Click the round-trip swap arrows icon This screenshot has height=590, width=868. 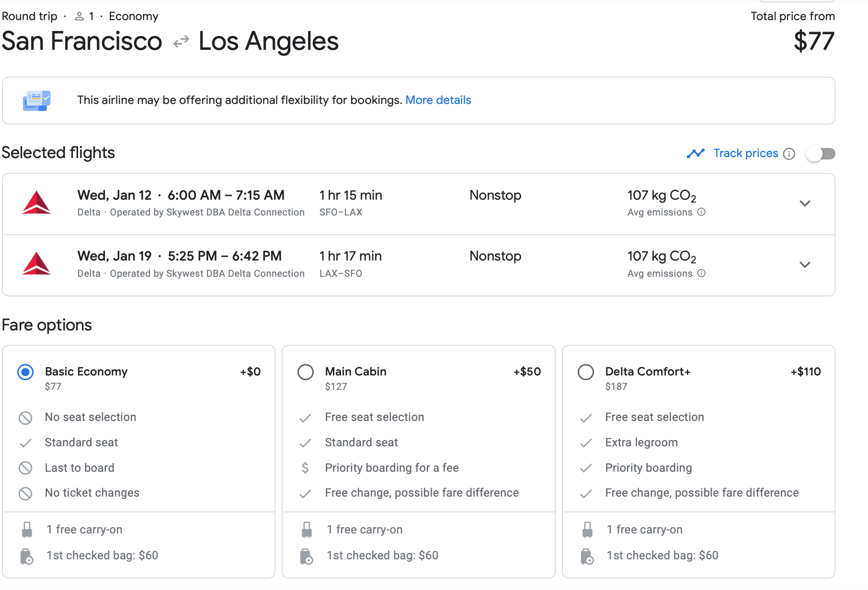(x=181, y=42)
